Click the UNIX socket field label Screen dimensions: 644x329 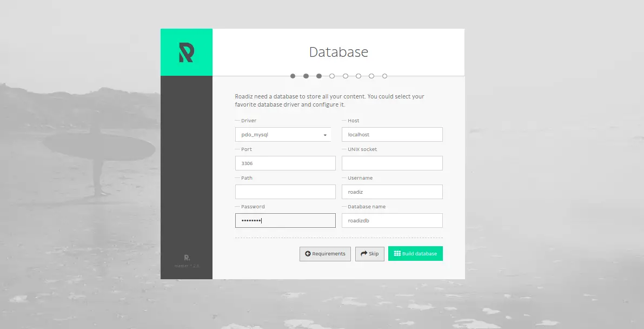coord(362,149)
